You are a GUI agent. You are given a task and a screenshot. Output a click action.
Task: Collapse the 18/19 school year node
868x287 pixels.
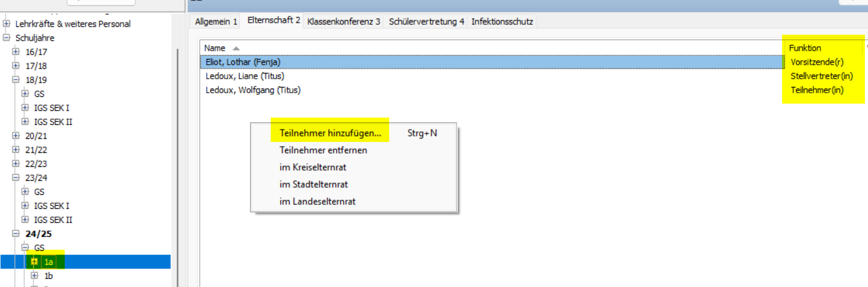[16, 80]
